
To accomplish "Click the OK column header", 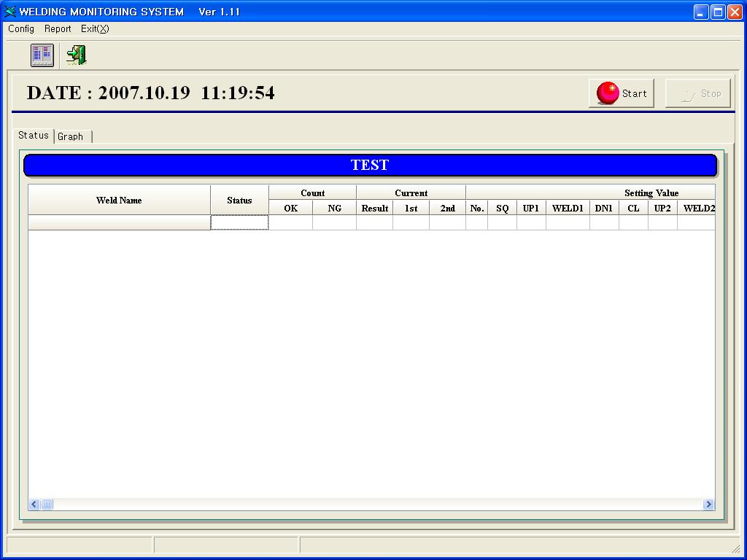I will 290,208.
